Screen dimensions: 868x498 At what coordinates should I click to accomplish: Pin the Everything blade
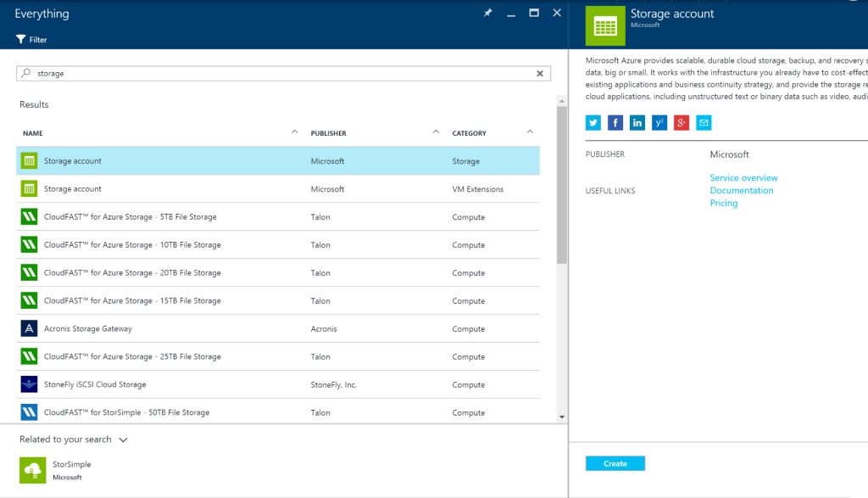point(487,13)
